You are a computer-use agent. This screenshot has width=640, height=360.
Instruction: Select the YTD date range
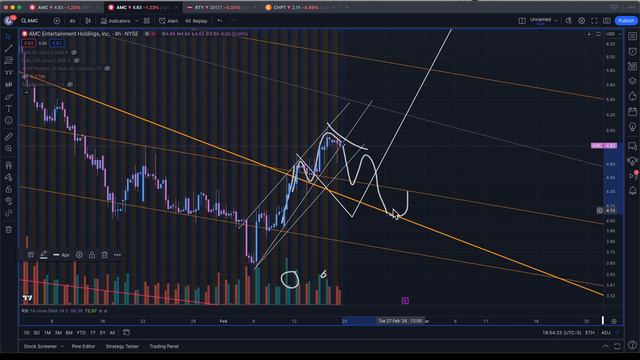pyautogui.click(x=81, y=333)
